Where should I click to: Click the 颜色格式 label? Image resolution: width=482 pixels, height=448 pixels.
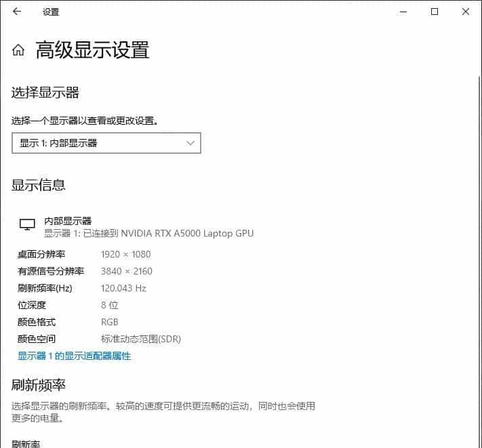pos(37,322)
